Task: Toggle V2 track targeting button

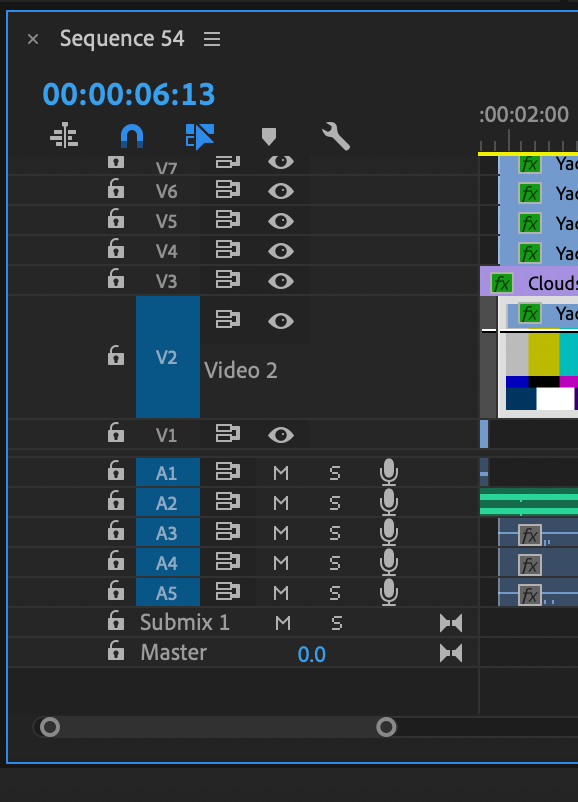Action: [x=168, y=357]
